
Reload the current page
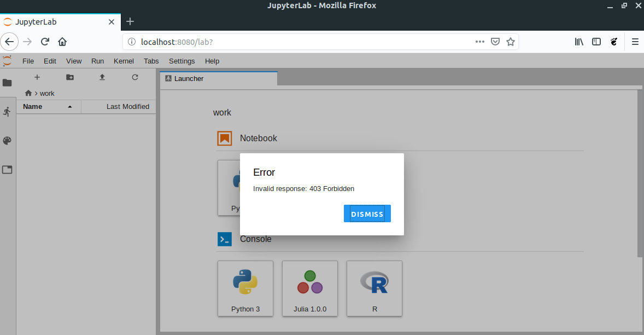pyautogui.click(x=45, y=42)
